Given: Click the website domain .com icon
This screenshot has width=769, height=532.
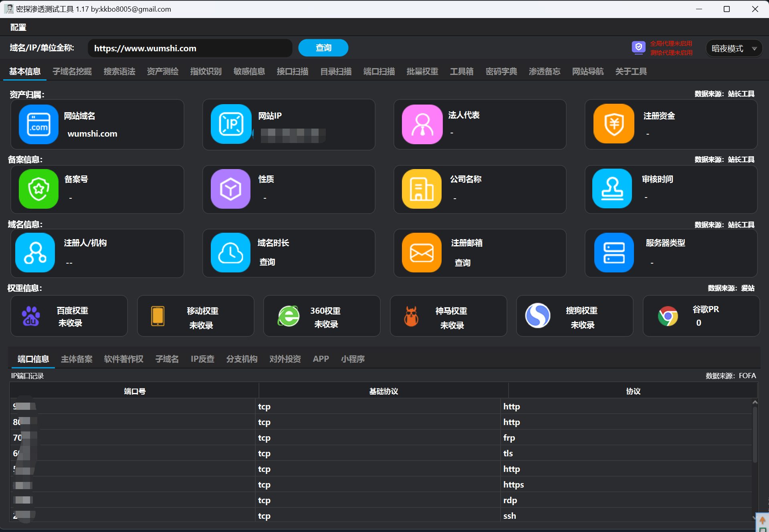Looking at the screenshot, I should (x=38, y=124).
